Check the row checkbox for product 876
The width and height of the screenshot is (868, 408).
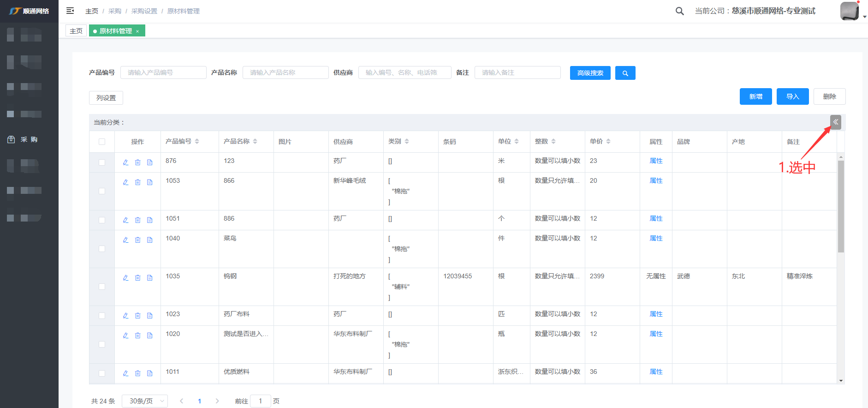point(102,162)
